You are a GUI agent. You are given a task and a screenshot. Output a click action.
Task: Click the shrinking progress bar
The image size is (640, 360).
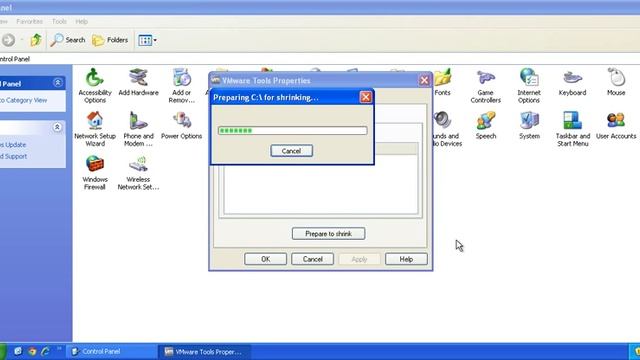click(x=293, y=131)
